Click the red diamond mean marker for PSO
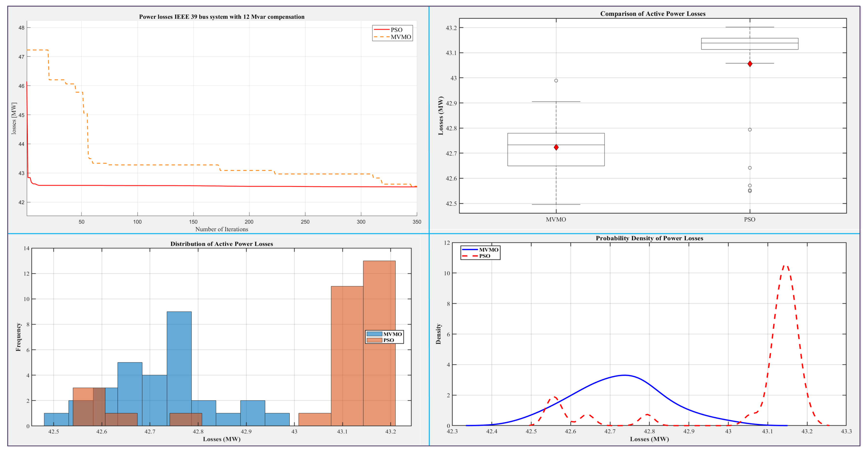 point(750,64)
